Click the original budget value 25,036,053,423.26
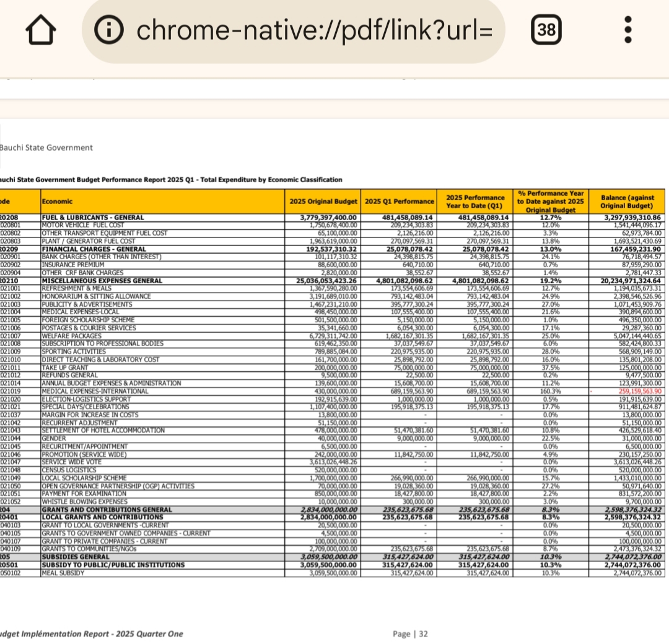The width and height of the screenshot is (669, 644). coord(327,281)
